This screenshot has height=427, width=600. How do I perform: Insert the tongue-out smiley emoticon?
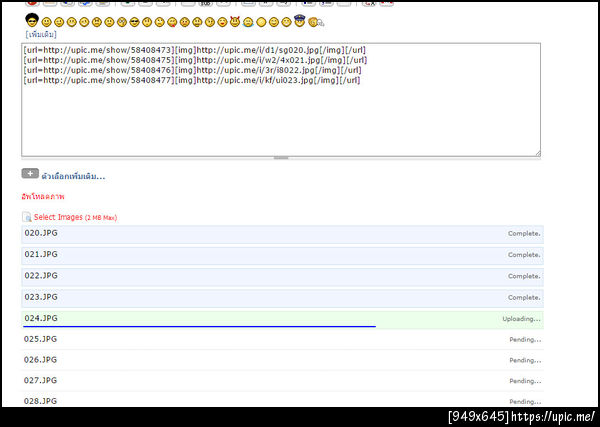click(x=172, y=23)
